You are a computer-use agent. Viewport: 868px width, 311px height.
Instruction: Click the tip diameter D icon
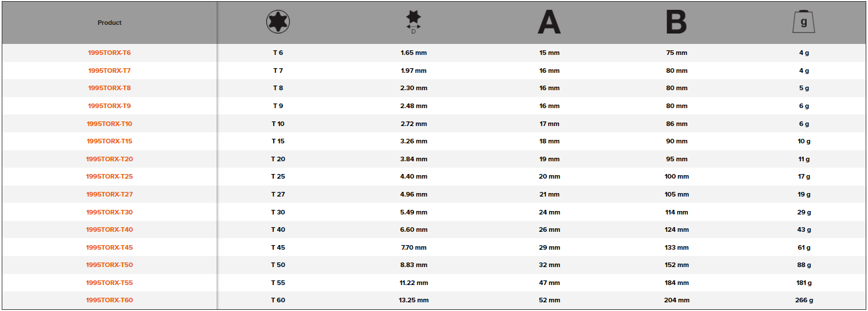[x=413, y=22]
